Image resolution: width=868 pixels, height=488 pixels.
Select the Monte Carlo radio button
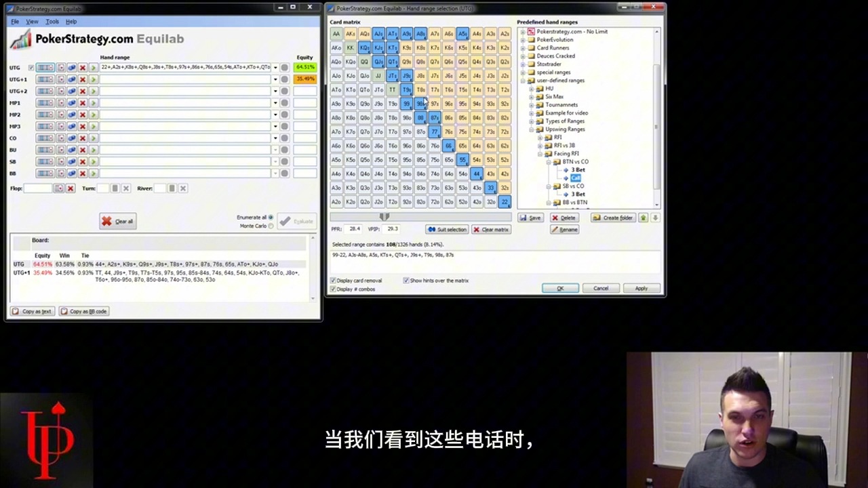[271, 226]
